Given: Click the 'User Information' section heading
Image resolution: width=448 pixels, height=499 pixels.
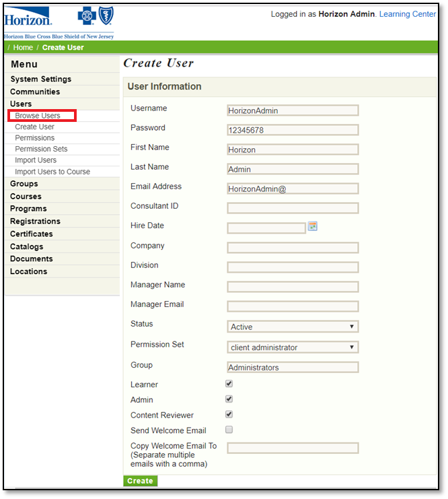Looking at the screenshot, I should coord(164,87).
